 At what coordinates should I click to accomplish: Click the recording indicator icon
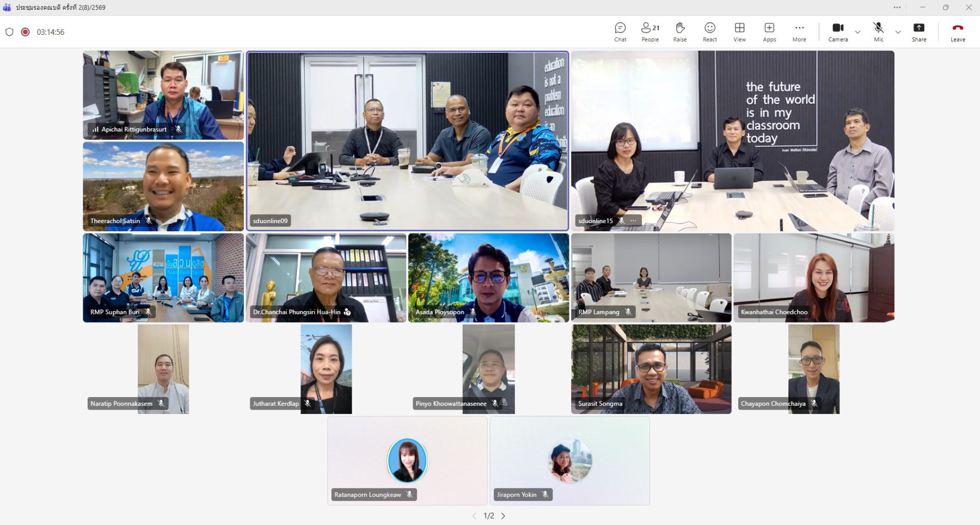pyautogui.click(x=25, y=32)
